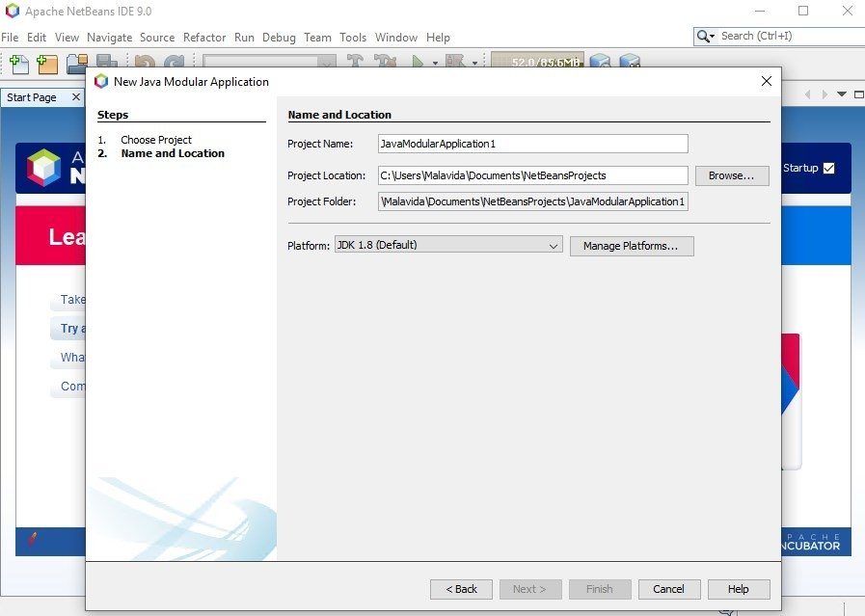Open the Help menu
This screenshot has width=865, height=616.
(438, 38)
